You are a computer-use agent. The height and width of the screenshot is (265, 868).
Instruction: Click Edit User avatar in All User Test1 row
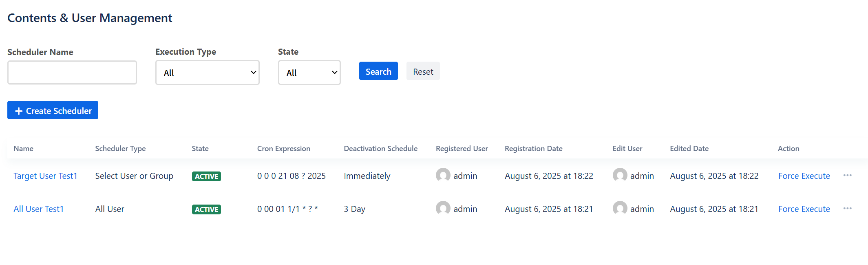(620, 209)
